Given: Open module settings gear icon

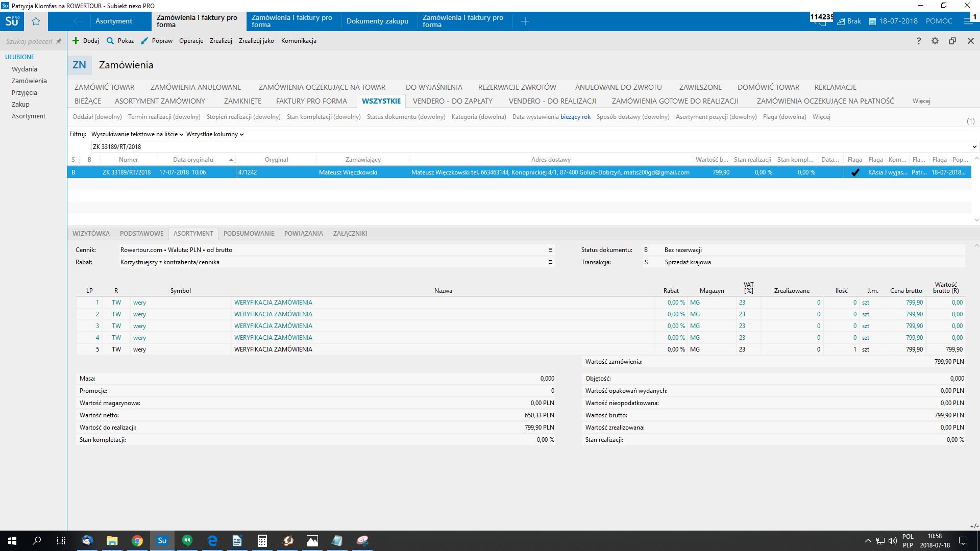Looking at the screenshot, I should pos(935,41).
